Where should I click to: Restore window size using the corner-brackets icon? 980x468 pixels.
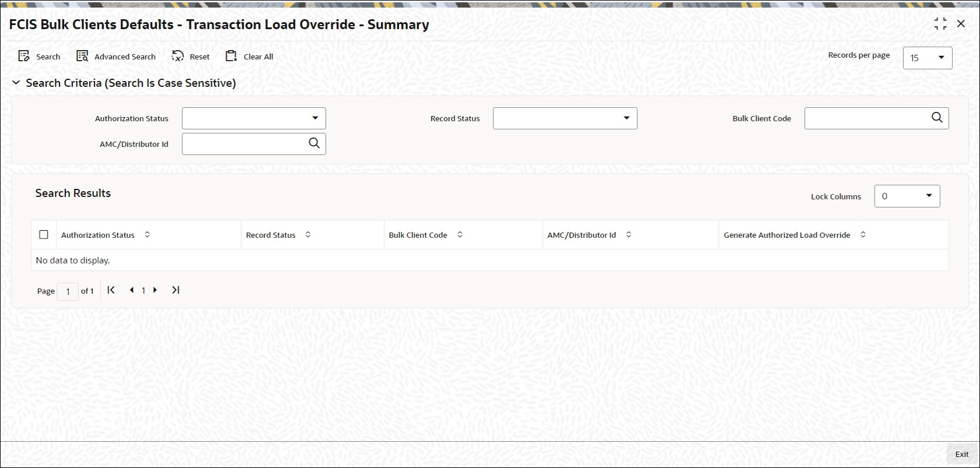coord(940,24)
